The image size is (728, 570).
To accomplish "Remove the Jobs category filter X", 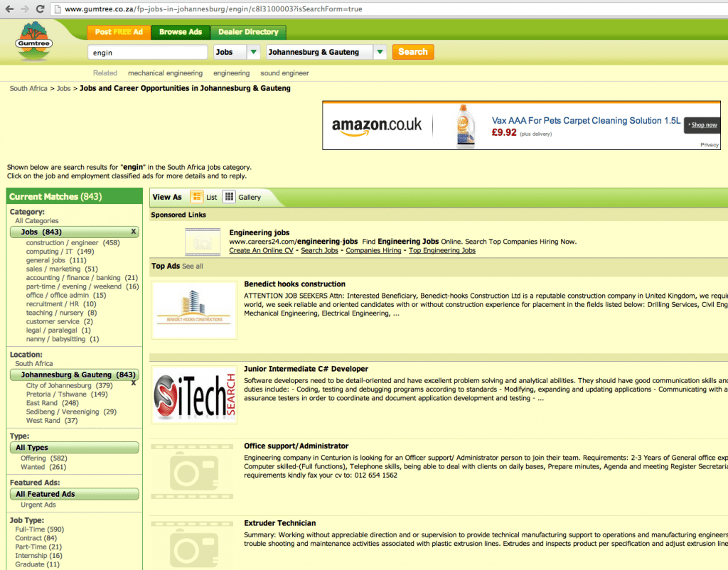I will click(133, 231).
